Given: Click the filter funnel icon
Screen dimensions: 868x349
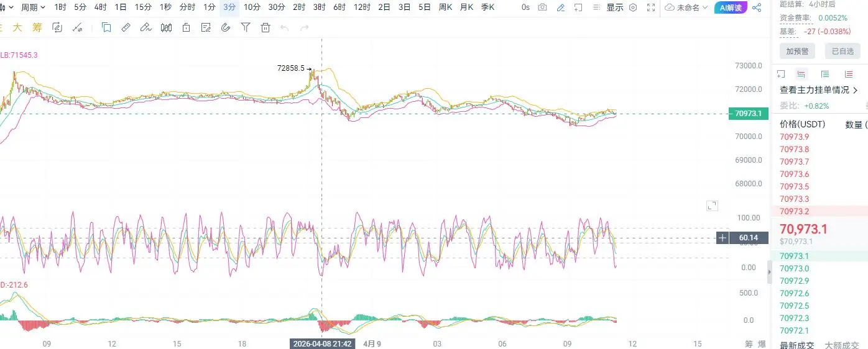Looking at the screenshot, I should click(246, 27).
